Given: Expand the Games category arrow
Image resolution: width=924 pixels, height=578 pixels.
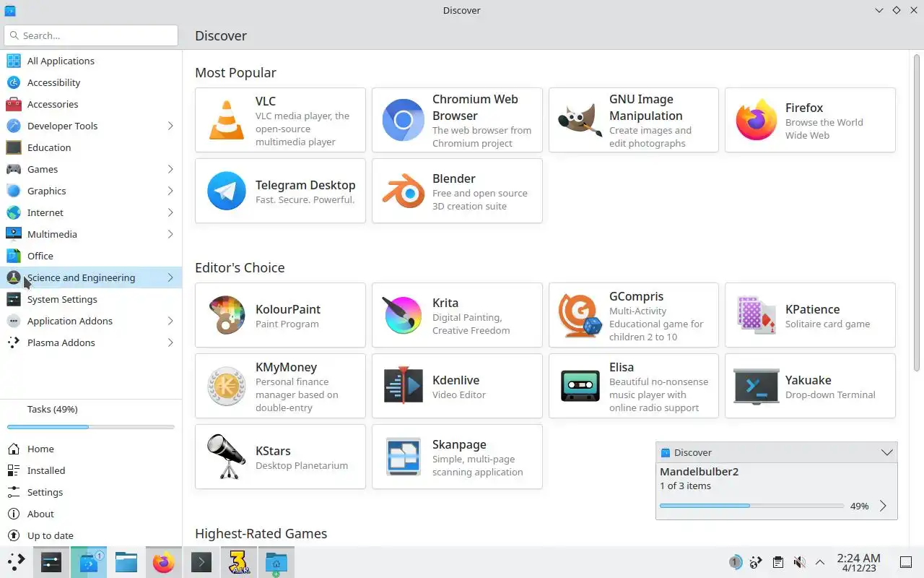Looking at the screenshot, I should (170, 169).
